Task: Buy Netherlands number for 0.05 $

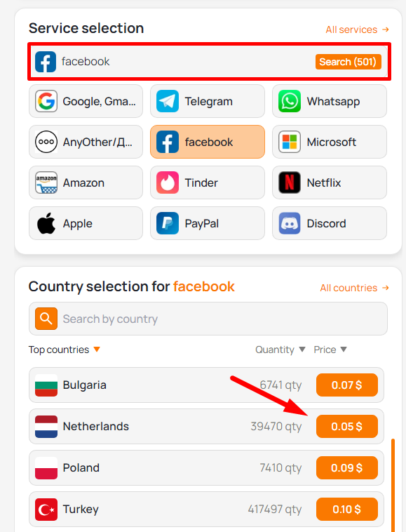Action: 346,426
